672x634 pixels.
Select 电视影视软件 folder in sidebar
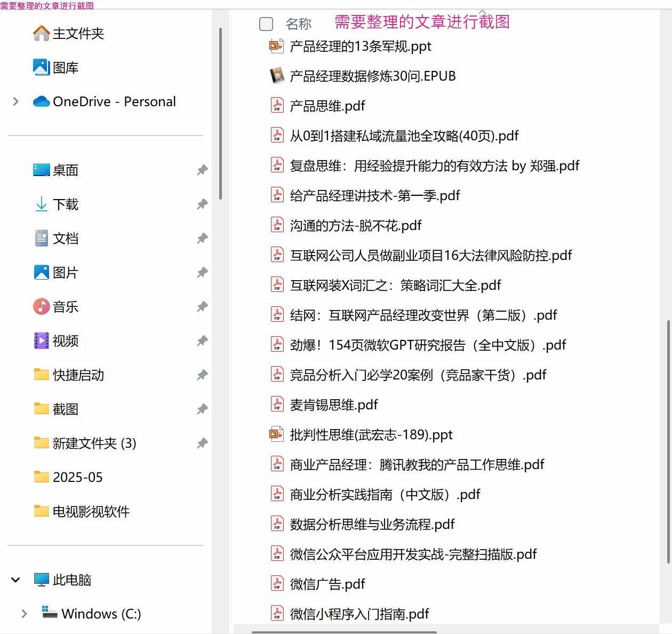click(x=91, y=512)
